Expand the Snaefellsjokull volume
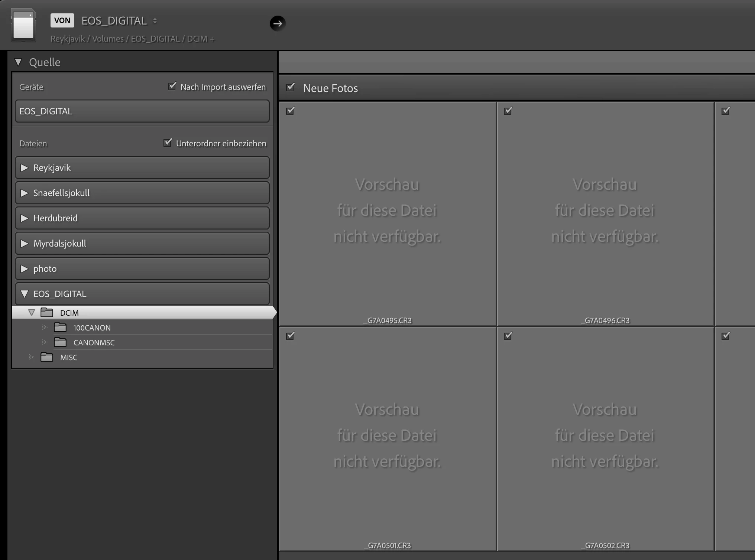 24,193
